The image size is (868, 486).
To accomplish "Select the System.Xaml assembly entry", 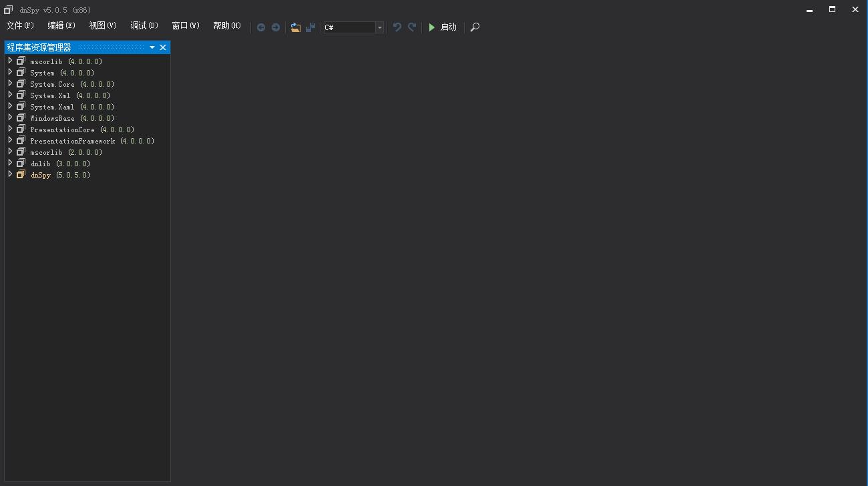I will (49, 106).
